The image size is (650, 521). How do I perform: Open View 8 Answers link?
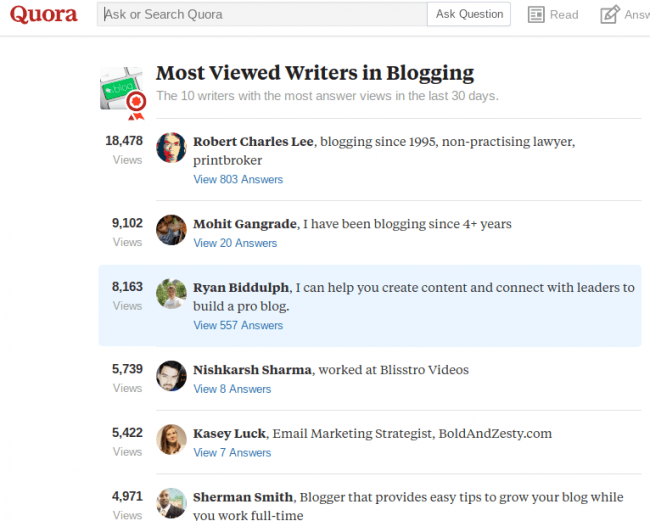point(232,389)
